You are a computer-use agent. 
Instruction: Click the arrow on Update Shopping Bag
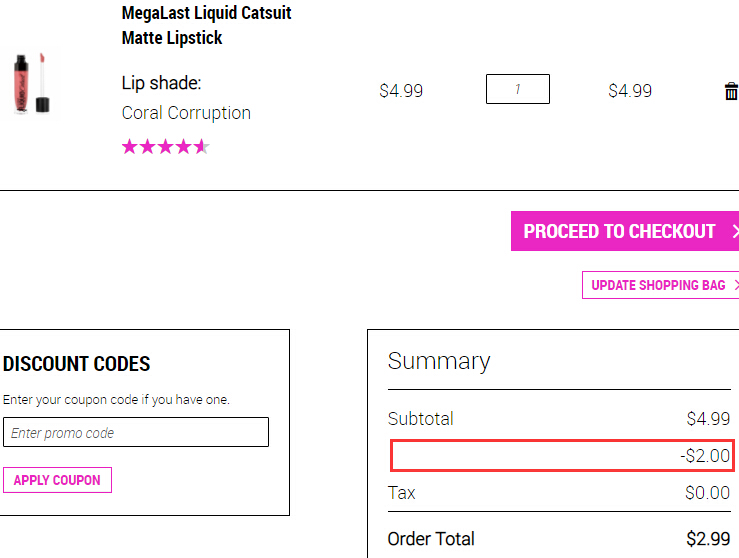pyautogui.click(x=736, y=285)
